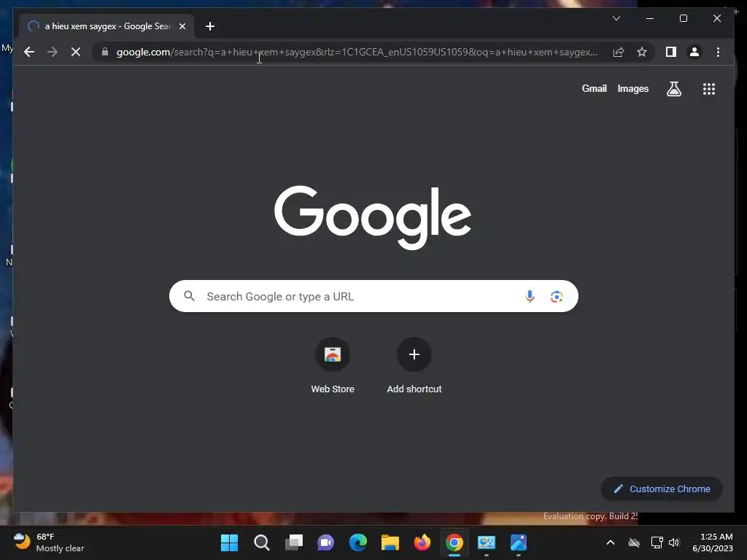The width and height of the screenshot is (747, 560).
Task: Open taskbar Search
Action: coord(262,542)
